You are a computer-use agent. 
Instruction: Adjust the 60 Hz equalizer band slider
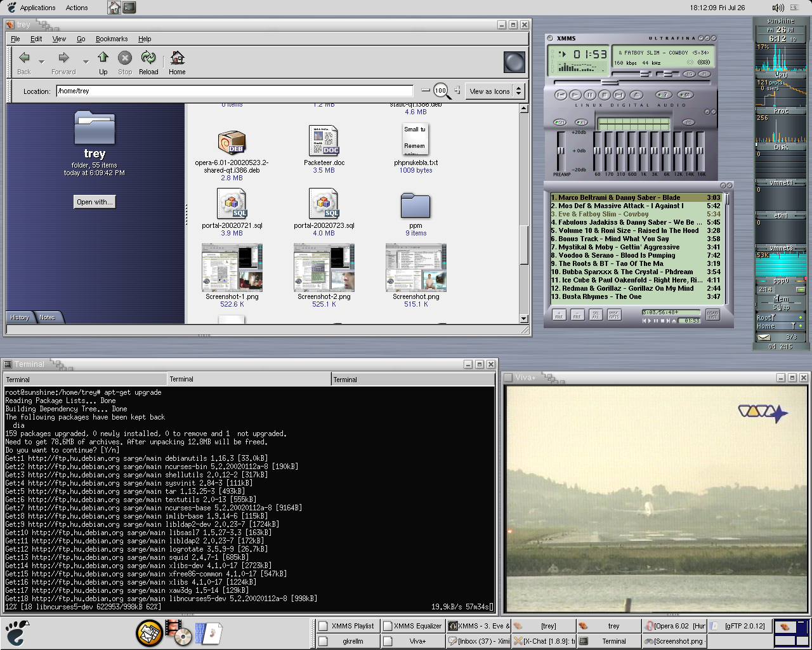click(x=597, y=151)
